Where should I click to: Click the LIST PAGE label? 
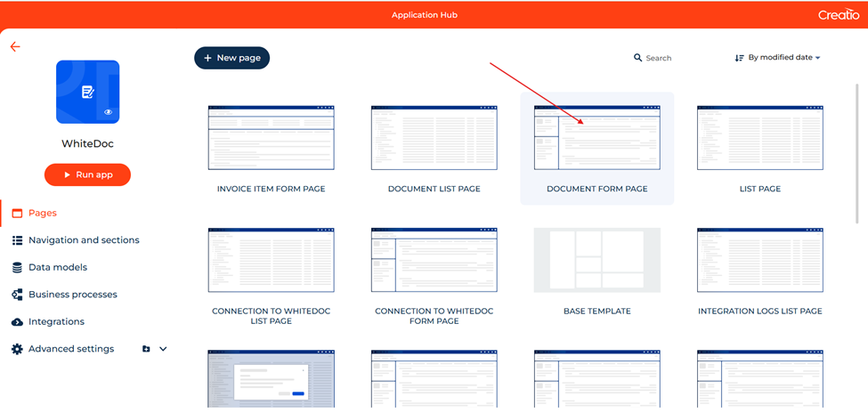pos(760,189)
